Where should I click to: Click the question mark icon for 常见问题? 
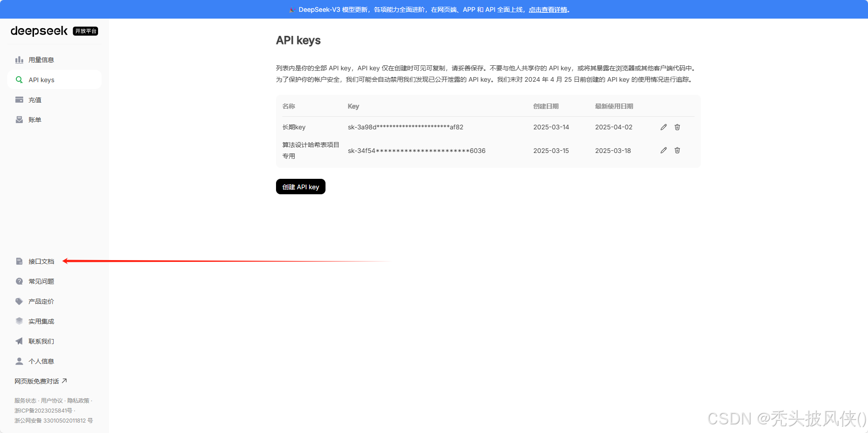pyautogui.click(x=19, y=281)
